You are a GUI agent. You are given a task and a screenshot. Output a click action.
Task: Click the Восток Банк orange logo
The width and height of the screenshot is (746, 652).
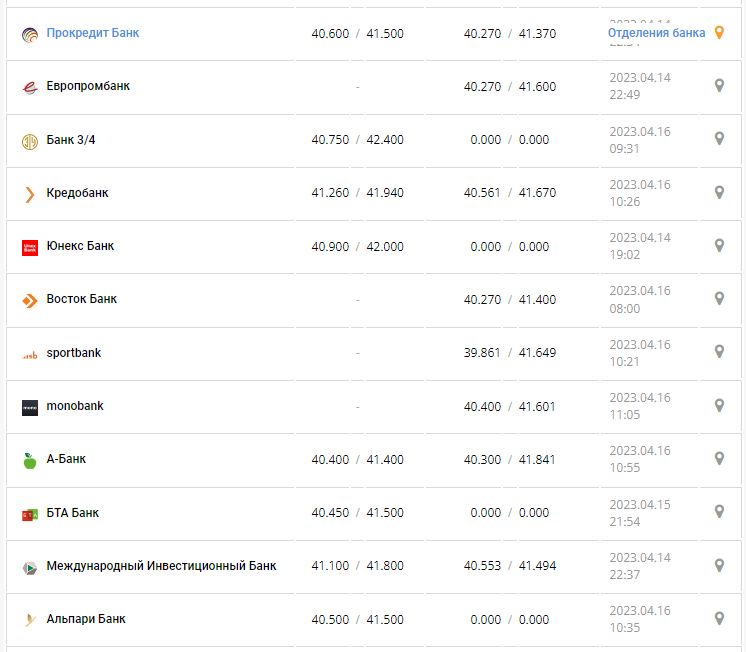tap(29, 300)
